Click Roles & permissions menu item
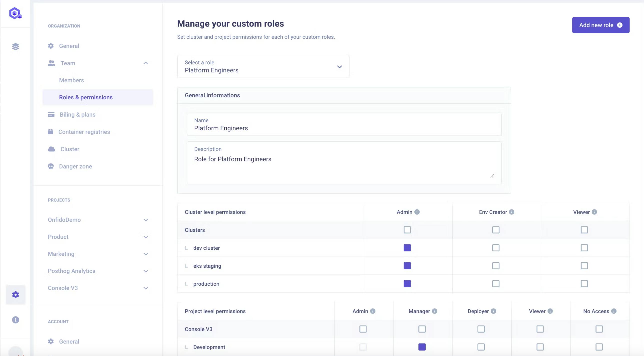This screenshot has height=356, width=644. coord(86,97)
